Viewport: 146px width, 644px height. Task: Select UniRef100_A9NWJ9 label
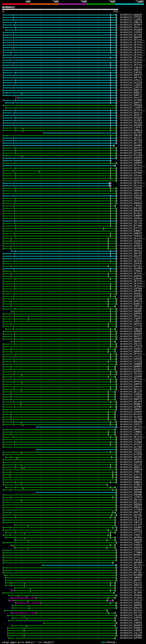click(131, 130)
